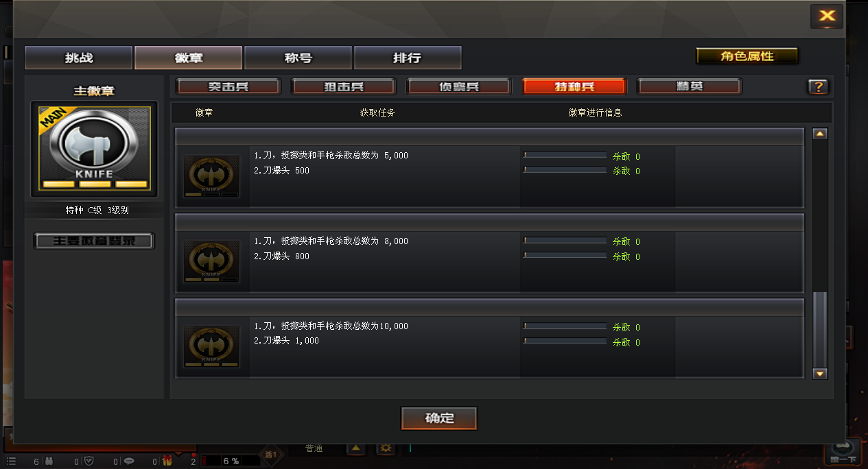Select the 狙击兵 class filter
The width and height of the screenshot is (868, 469).
[x=344, y=86]
